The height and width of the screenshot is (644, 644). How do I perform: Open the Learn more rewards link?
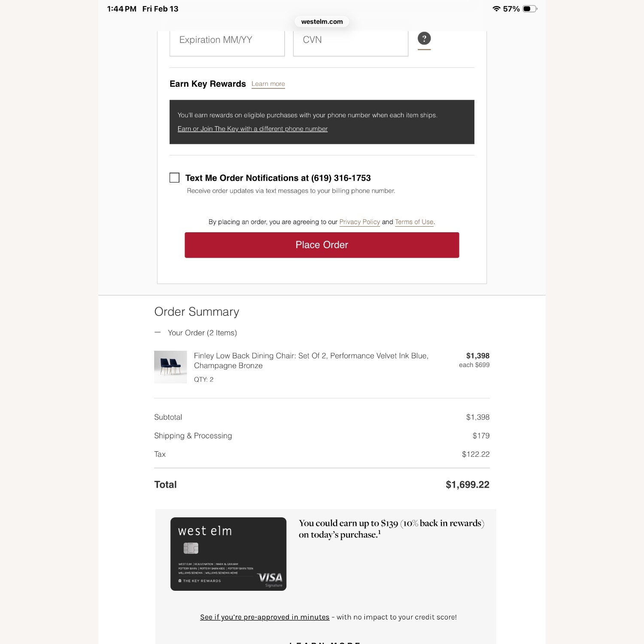tap(268, 84)
